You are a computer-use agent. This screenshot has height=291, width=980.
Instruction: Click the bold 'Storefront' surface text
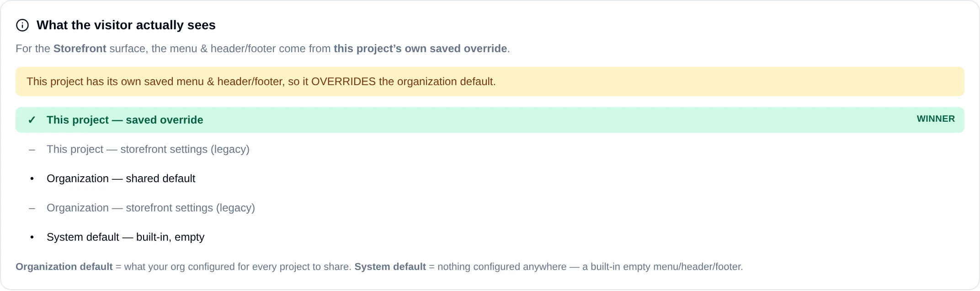click(80, 48)
